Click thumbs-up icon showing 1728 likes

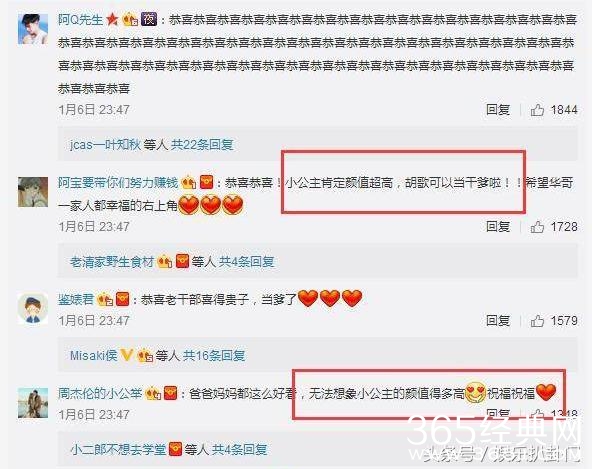pyautogui.click(x=537, y=227)
